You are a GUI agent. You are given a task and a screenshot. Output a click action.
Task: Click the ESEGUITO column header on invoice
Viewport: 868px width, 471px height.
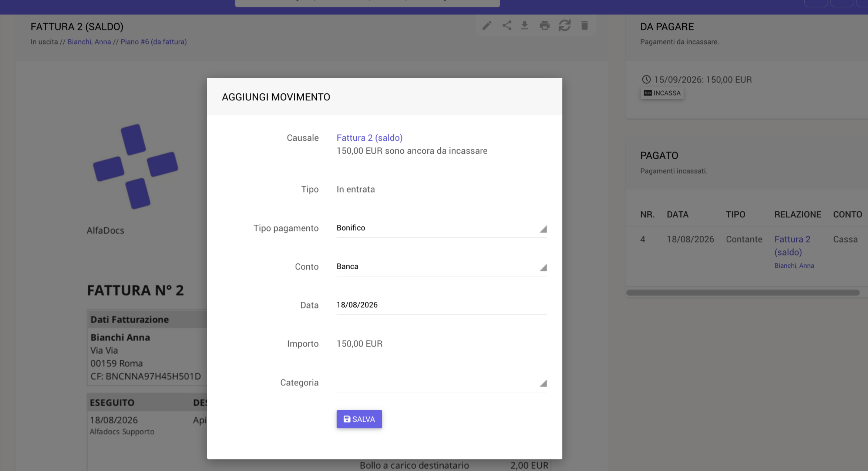click(x=112, y=403)
